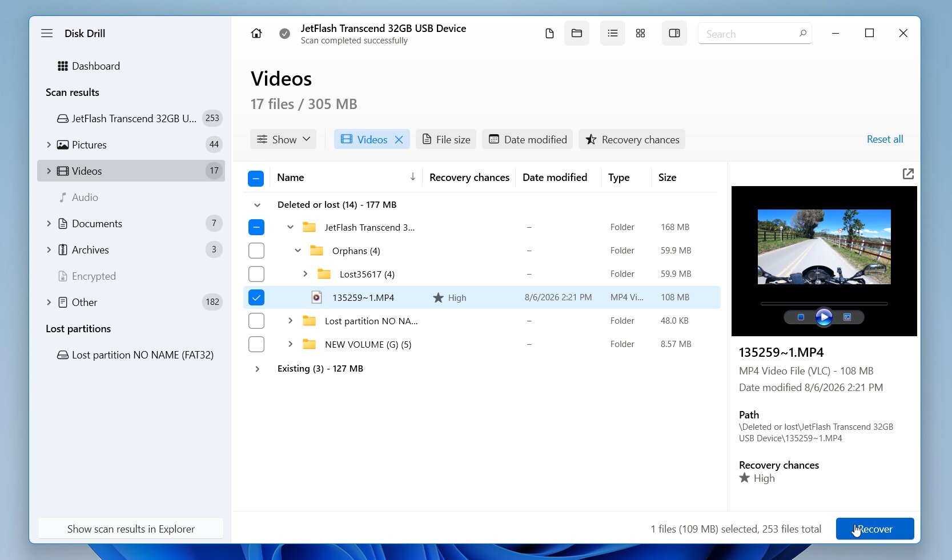Open the hamburger menu
Viewport: 952px width, 560px height.
tap(47, 33)
